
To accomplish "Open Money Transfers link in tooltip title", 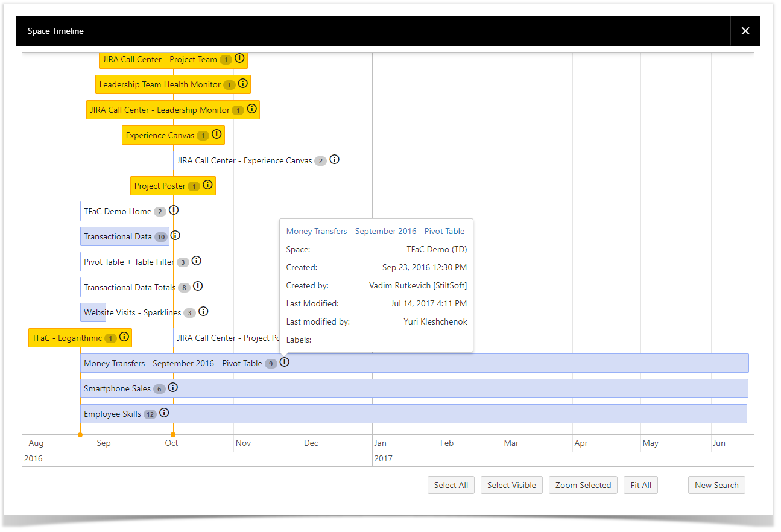I will tap(375, 231).
